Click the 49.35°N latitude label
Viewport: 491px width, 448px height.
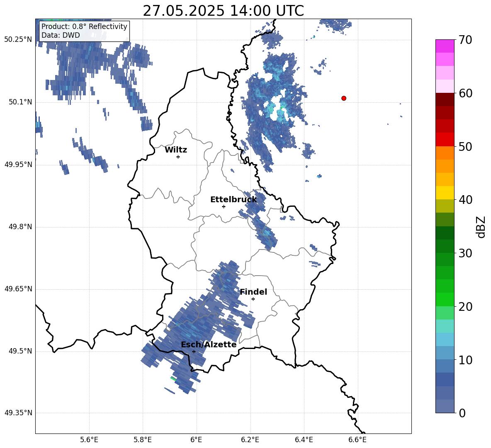[18, 413]
